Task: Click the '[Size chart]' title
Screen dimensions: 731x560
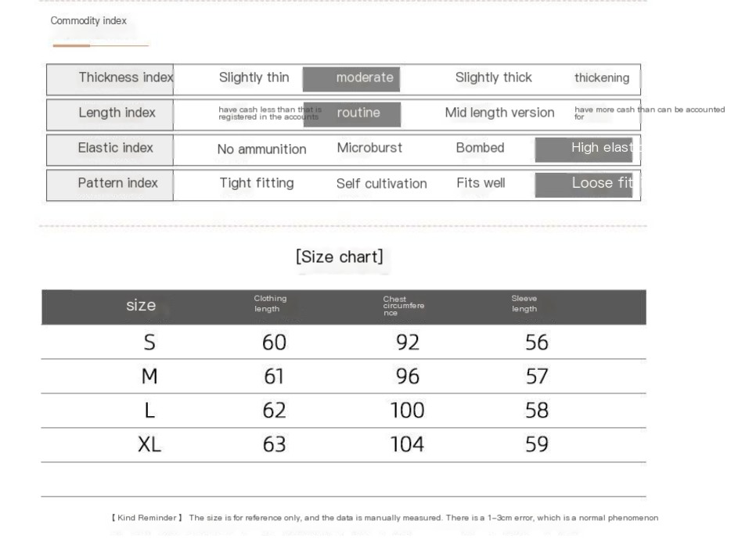Action: [x=340, y=257]
